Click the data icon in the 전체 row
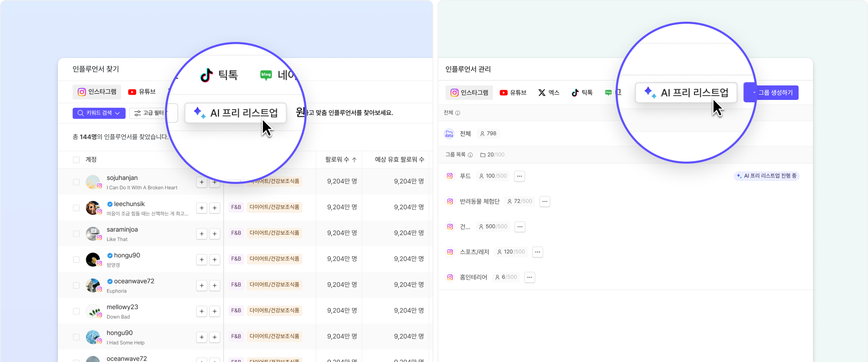 (449, 134)
